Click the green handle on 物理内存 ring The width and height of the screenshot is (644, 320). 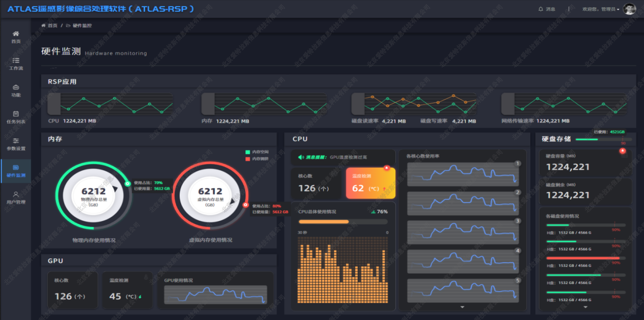coord(128,183)
